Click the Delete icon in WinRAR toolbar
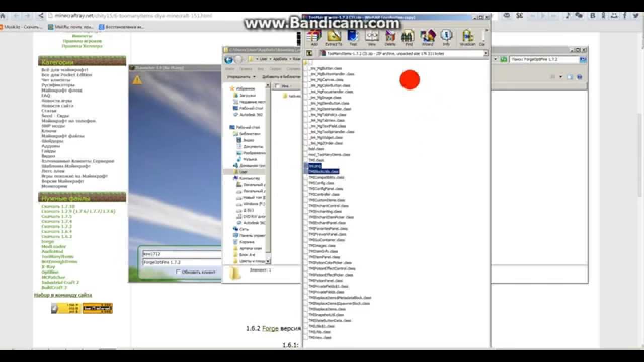 pyautogui.click(x=390, y=37)
